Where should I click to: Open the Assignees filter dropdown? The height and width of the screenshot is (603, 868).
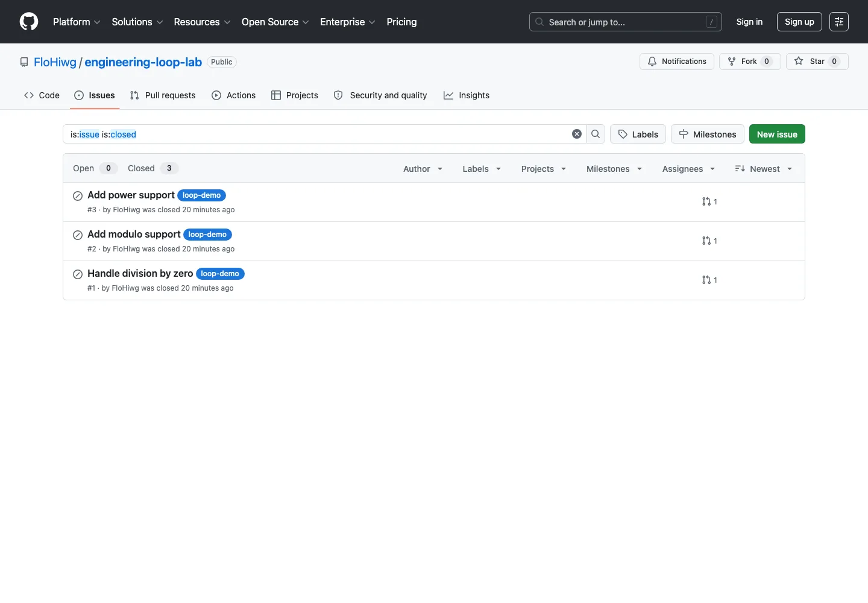[688, 169]
